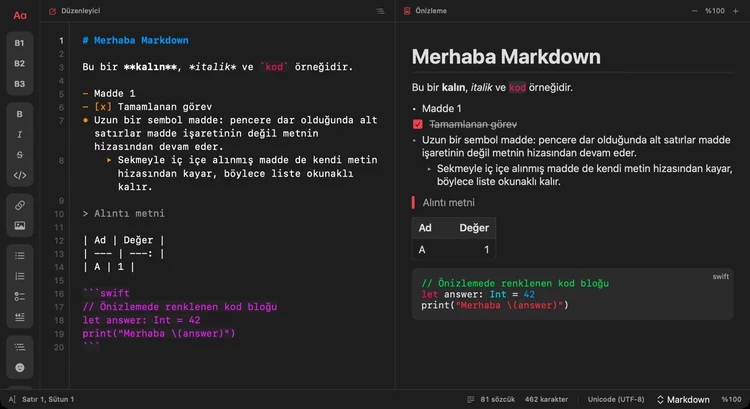The width and height of the screenshot is (750, 409).
Task: Click the pink kod inline code in preview
Action: [517, 88]
